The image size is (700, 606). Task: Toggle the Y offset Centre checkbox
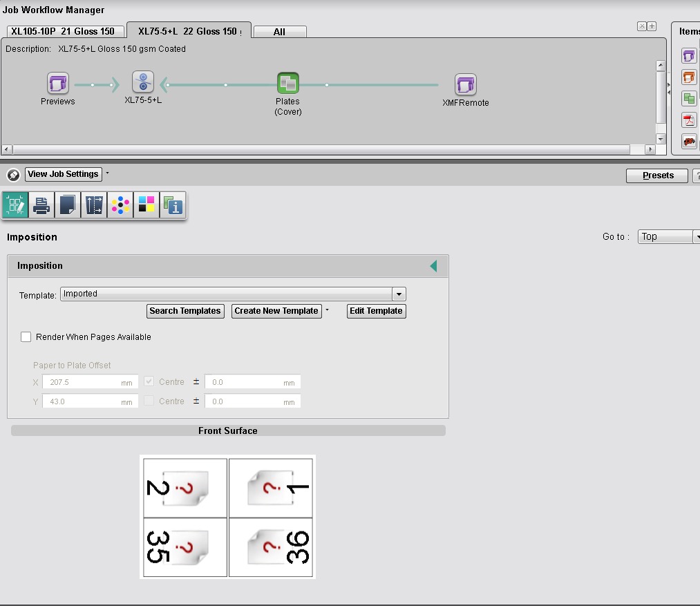click(x=150, y=401)
